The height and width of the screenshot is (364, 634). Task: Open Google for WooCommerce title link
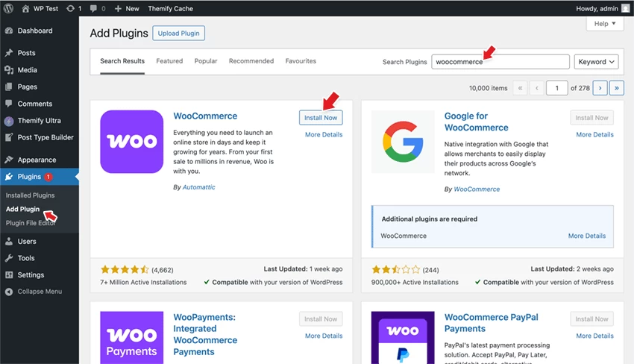click(x=477, y=122)
